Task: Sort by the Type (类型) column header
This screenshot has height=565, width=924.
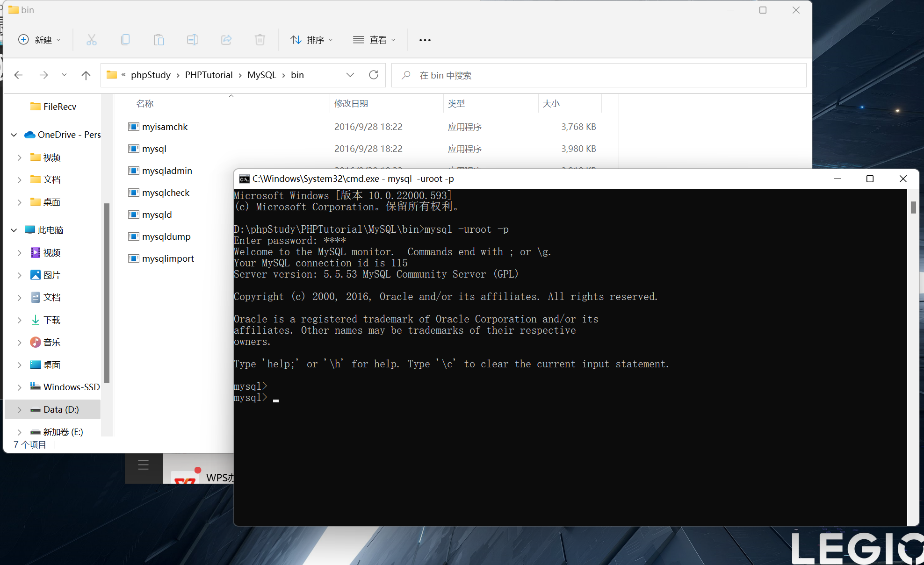Action: pyautogui.click(x=456, y=103)
